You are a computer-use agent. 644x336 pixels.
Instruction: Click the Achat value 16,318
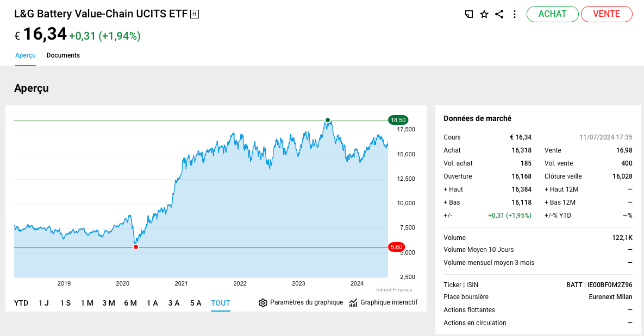point(522,150)
